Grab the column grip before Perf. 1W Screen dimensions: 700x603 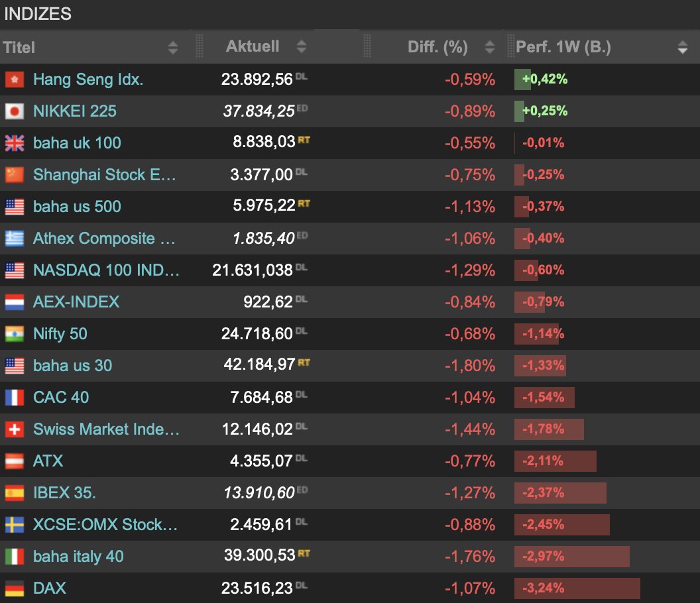click(x=510, y=46)
